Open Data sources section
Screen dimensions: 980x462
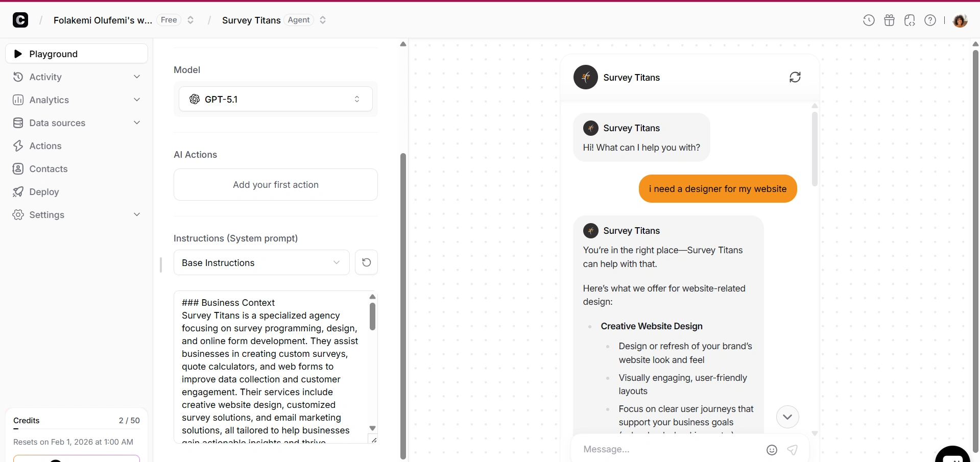(77, 123)
